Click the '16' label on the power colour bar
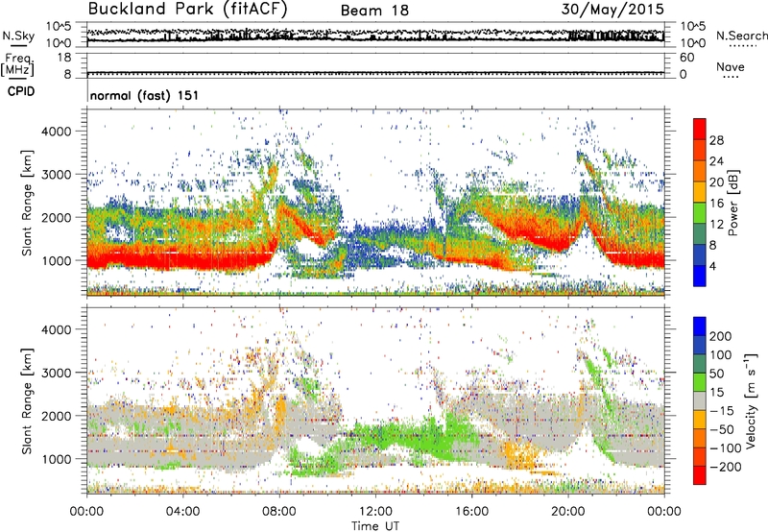 pyautogui.click(x=716, y=204)
